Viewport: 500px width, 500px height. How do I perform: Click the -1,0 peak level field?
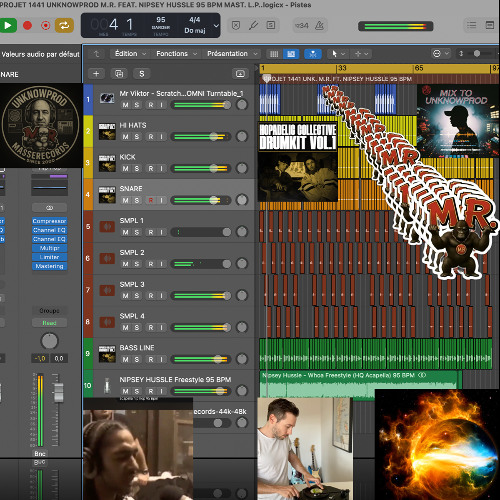click(x=40, y=359)
